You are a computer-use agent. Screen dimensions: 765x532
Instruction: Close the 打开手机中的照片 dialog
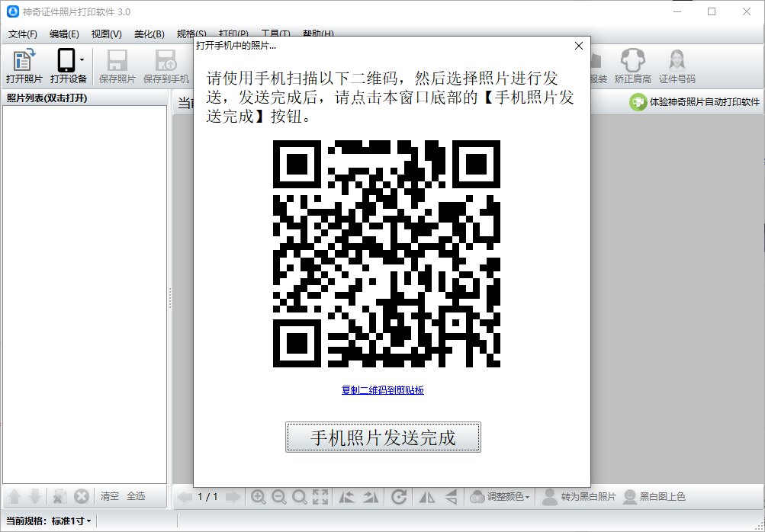[578, 46]
